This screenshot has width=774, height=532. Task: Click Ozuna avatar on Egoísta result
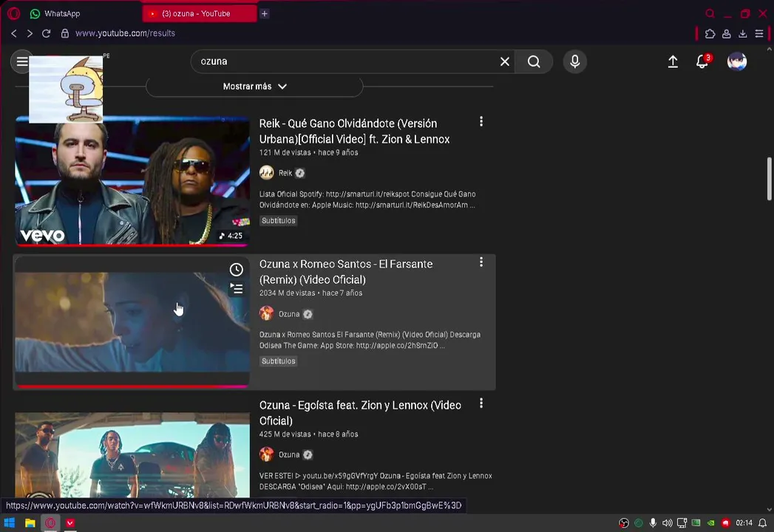pos(267,454)
